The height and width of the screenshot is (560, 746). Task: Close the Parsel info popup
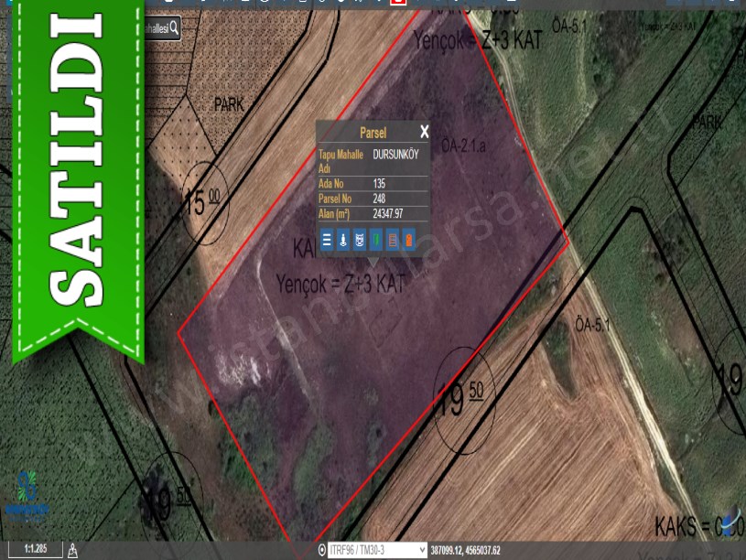[424, 132]
